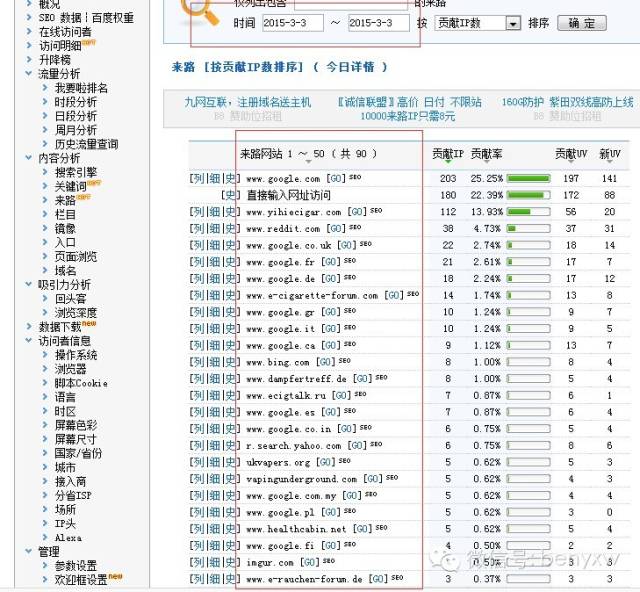
Task: Open ad link 九网互联，注册域名送主机
Action: [x=248, y=102]
